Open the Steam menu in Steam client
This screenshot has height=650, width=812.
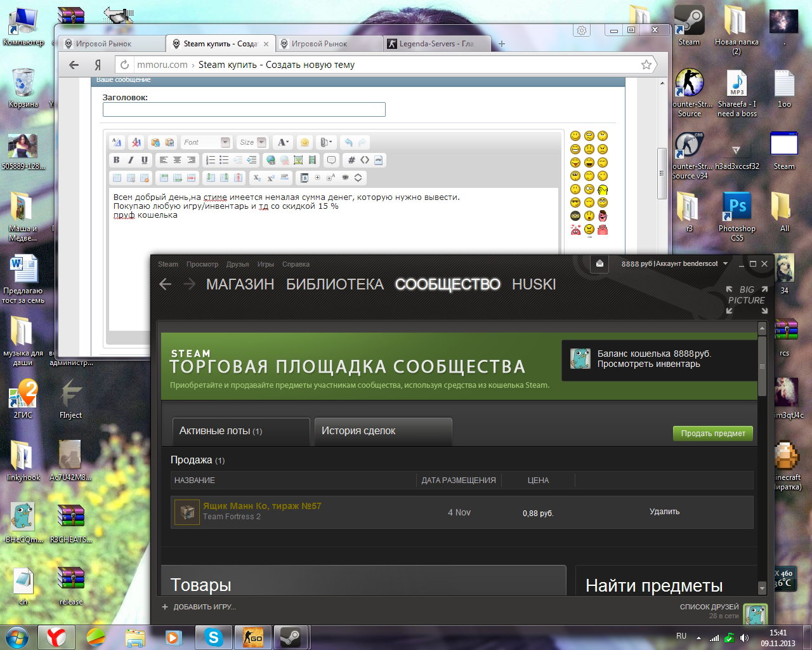coord(168,264)
